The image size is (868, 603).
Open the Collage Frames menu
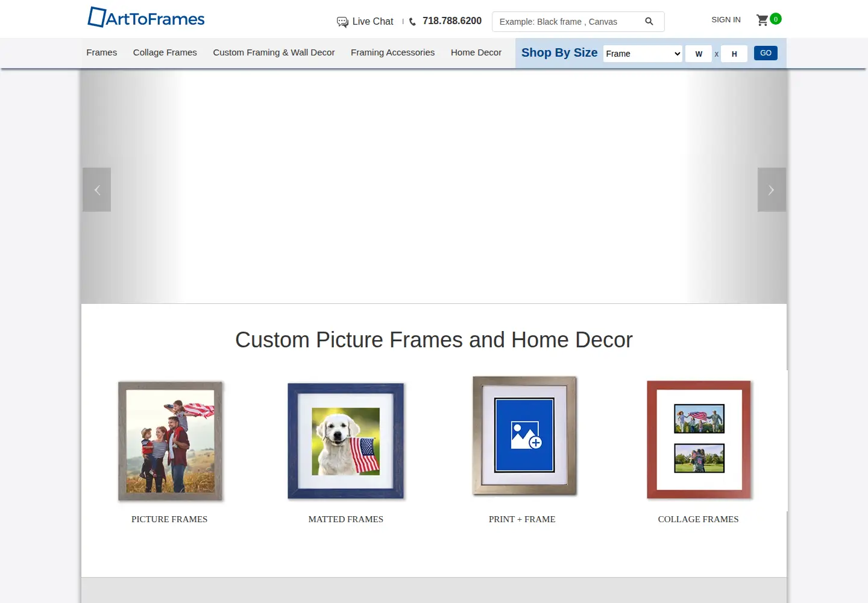165,52
